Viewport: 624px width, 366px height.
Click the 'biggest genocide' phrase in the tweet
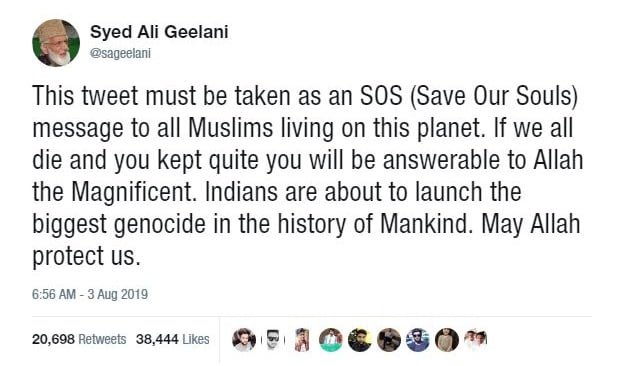[x=119, y=225]
